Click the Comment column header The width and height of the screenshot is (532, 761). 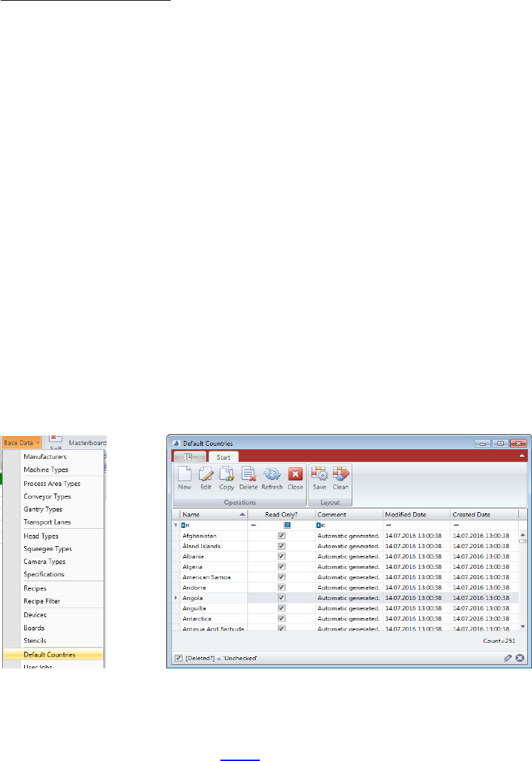349,514
